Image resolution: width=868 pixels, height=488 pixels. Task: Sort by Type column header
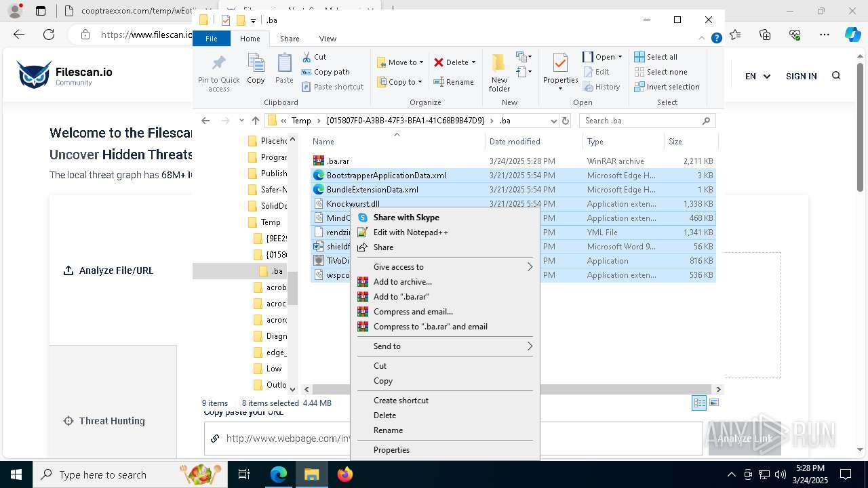623,142
